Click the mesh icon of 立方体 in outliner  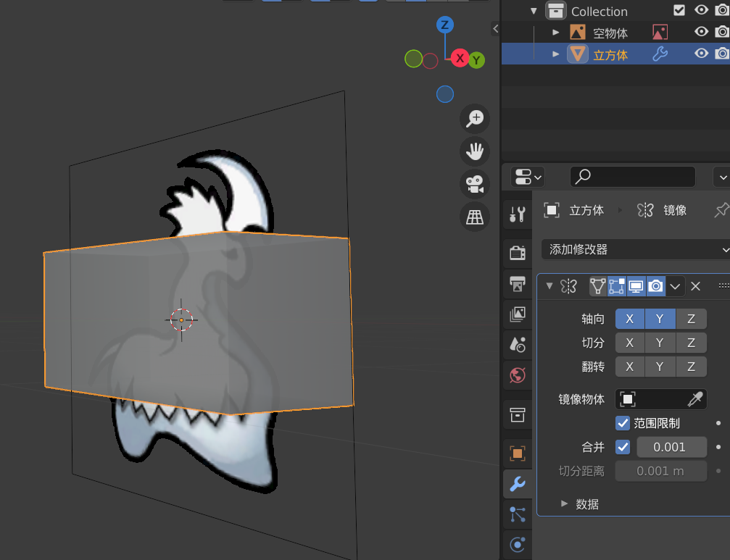577,54
